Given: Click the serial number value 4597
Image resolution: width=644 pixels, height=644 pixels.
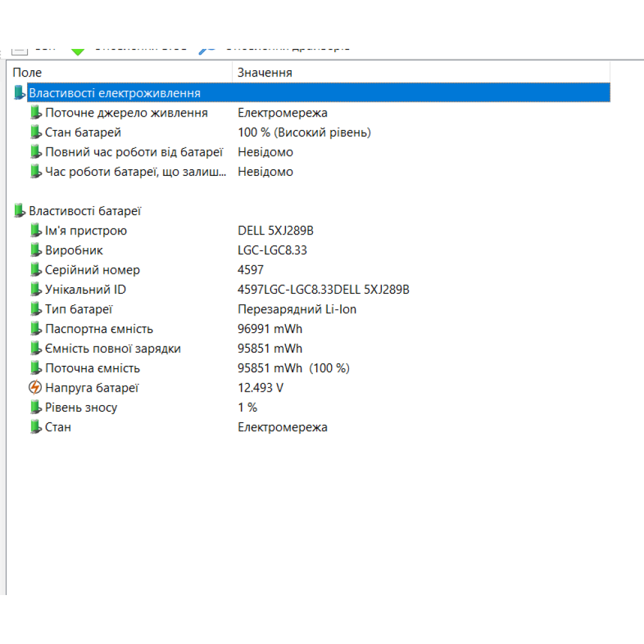Looking at the screenshot, I should click(251, 270).
